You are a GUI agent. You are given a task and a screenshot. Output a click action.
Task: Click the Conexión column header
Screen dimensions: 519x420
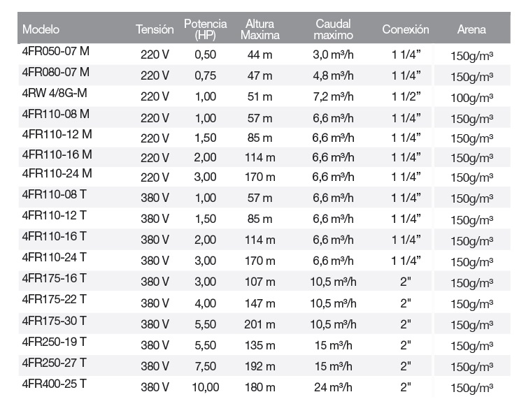coord(406,29)
